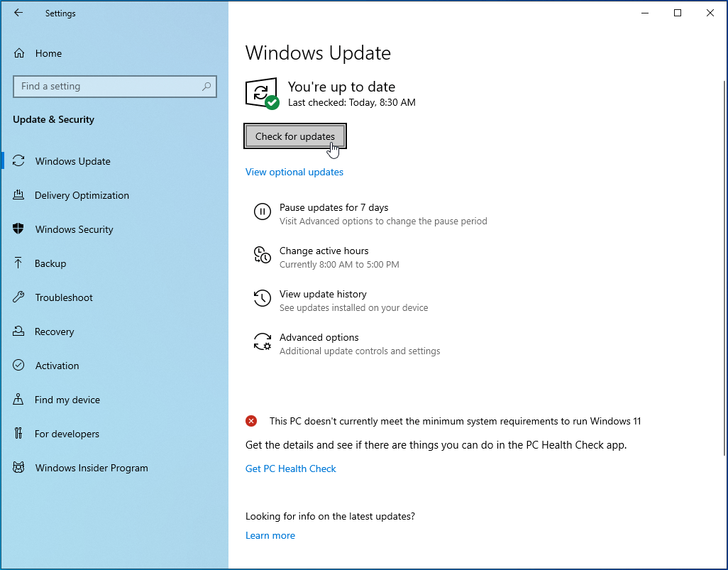The width and height of the screenshot is (728, 570).
Task: Click "Last checked: Today, 8:30 AM" text
Action: pos(351,102)
